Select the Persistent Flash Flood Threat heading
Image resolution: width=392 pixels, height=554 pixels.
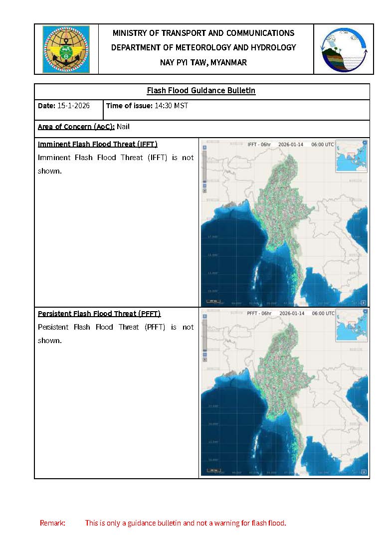(99, 314)
